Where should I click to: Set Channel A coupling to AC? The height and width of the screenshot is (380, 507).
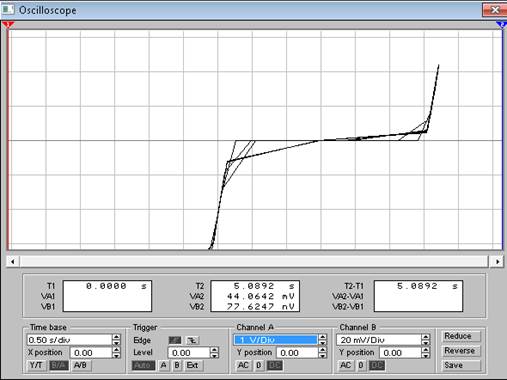[243, 365]
